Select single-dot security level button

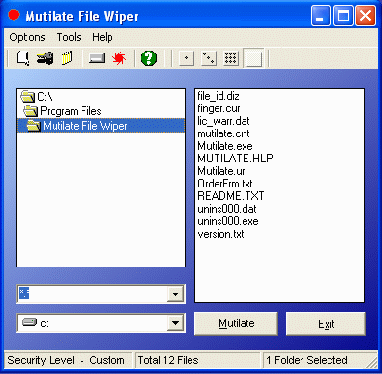187,59
